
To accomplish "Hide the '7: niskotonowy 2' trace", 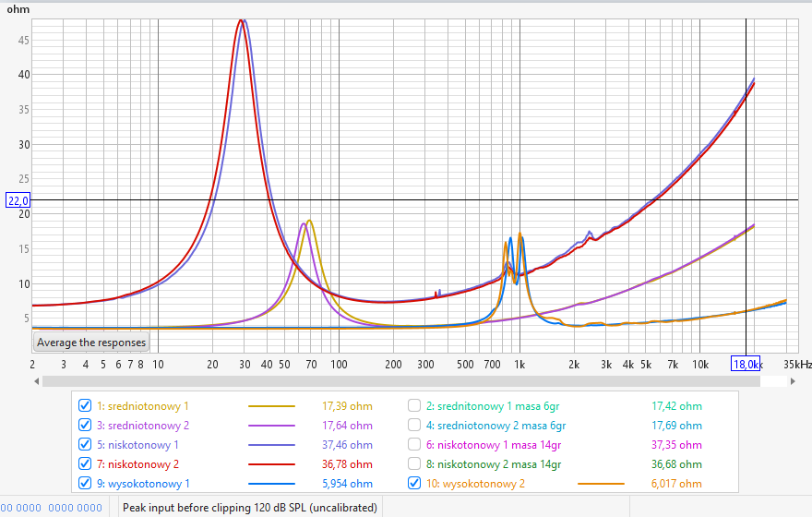I will [85, 463].
